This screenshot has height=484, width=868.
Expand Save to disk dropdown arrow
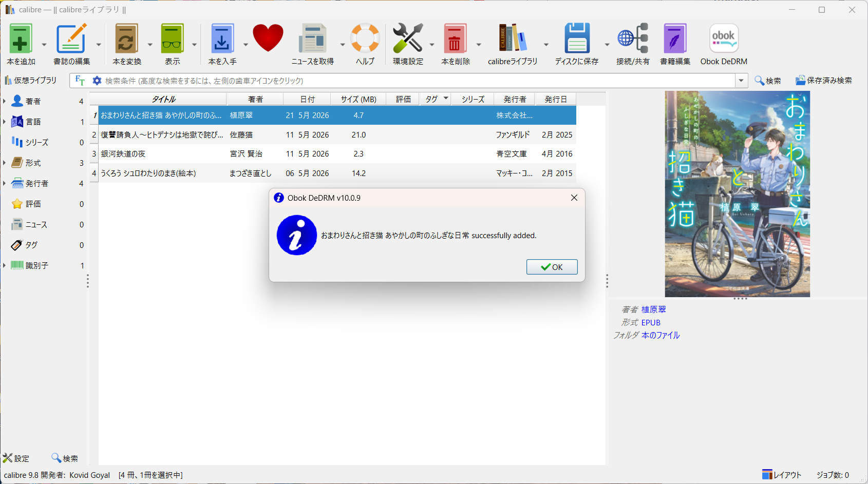pyautogui.click(x=607, y=45)
